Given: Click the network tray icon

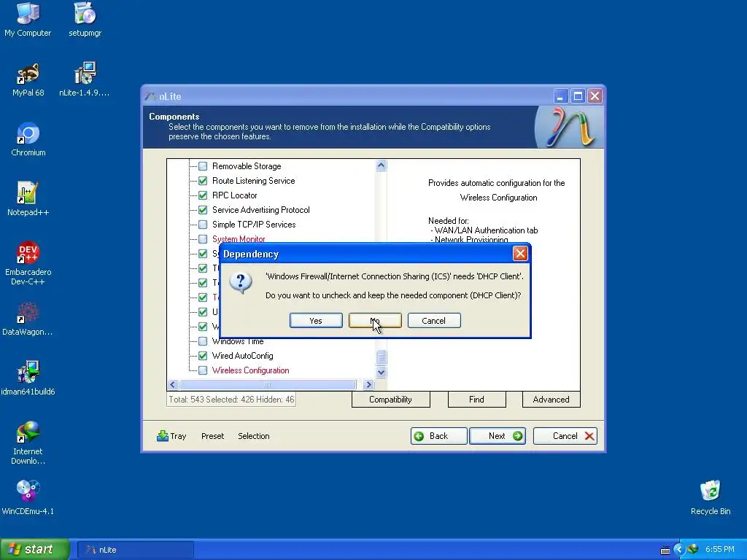Looking at the screenshot, I should pyautogui.click(x=693, y=549).
